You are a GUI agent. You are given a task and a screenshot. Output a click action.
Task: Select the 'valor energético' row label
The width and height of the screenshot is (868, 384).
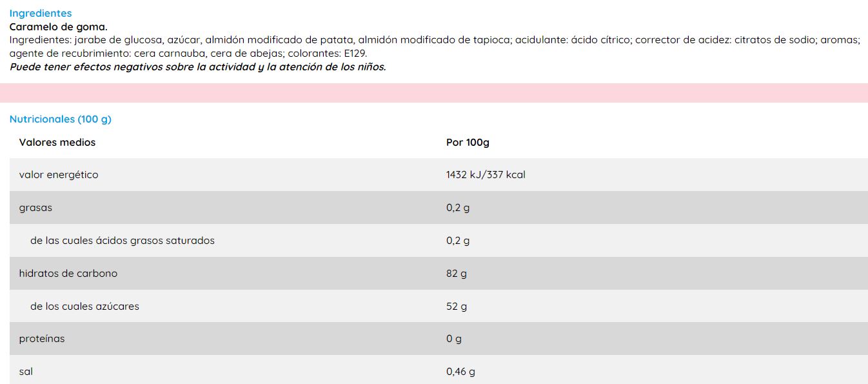click(x=59, y=175)
